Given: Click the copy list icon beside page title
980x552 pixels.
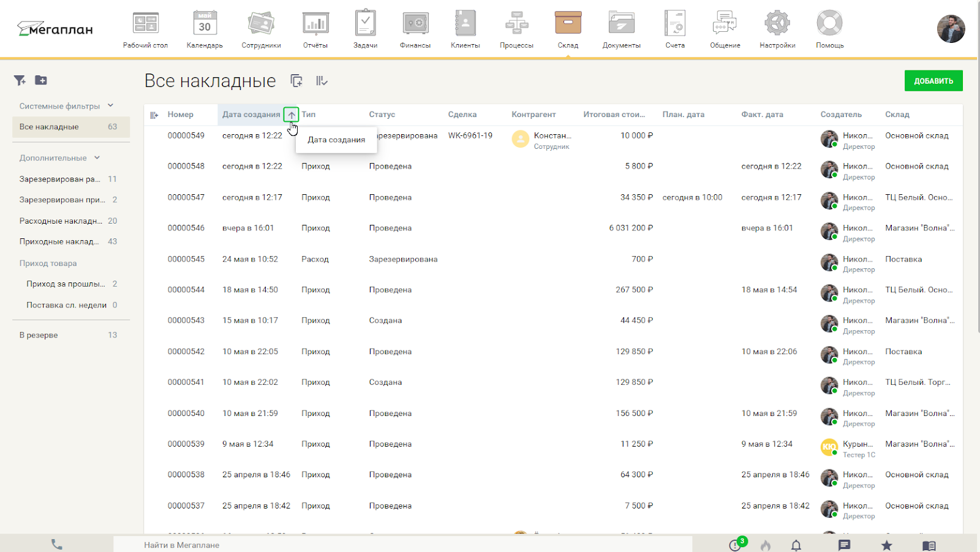Looking at the screenshot, I should tap(296, 81).
